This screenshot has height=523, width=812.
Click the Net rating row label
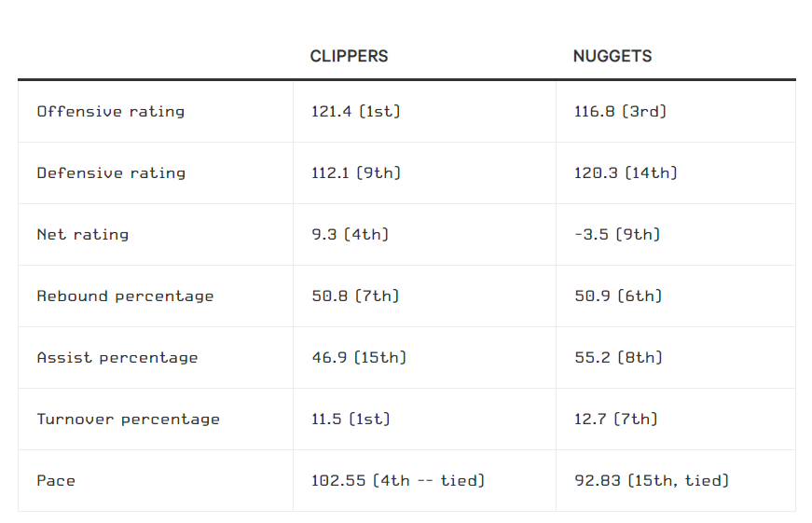pos(83,235)
